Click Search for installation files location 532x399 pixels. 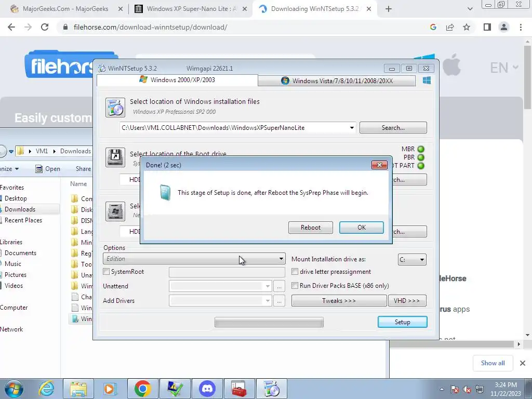tap(393, 128)
